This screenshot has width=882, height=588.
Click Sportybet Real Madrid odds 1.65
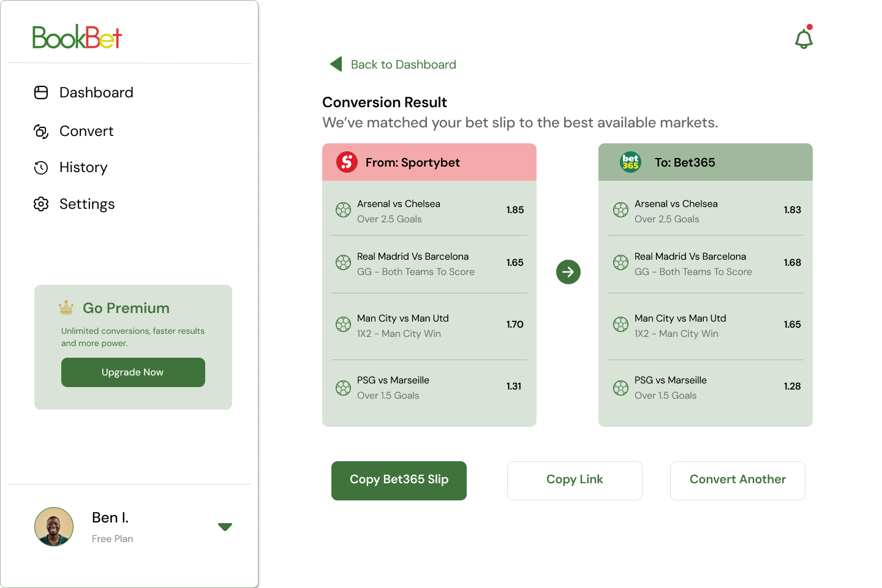(515, 263)
